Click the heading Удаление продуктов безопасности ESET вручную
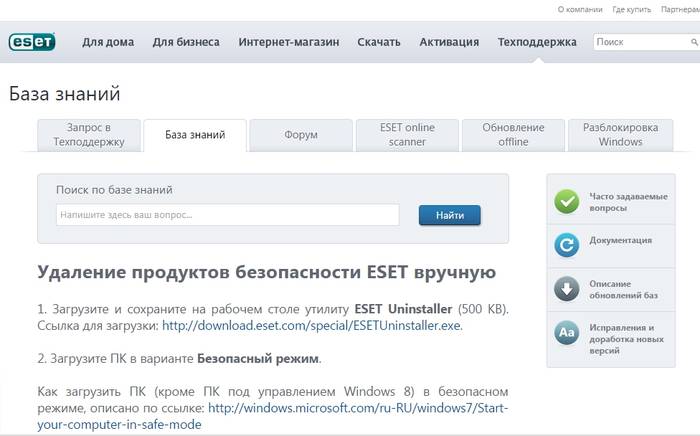This screenshot has width=700, height=436. [x=267, y=272]
